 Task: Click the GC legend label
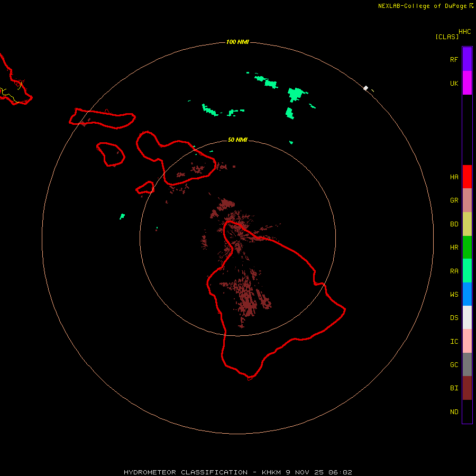pos(454,364)
